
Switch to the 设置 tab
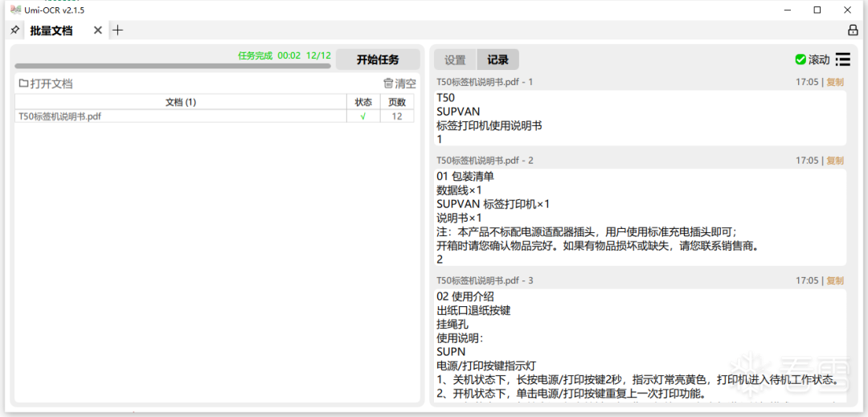[455, 59]
